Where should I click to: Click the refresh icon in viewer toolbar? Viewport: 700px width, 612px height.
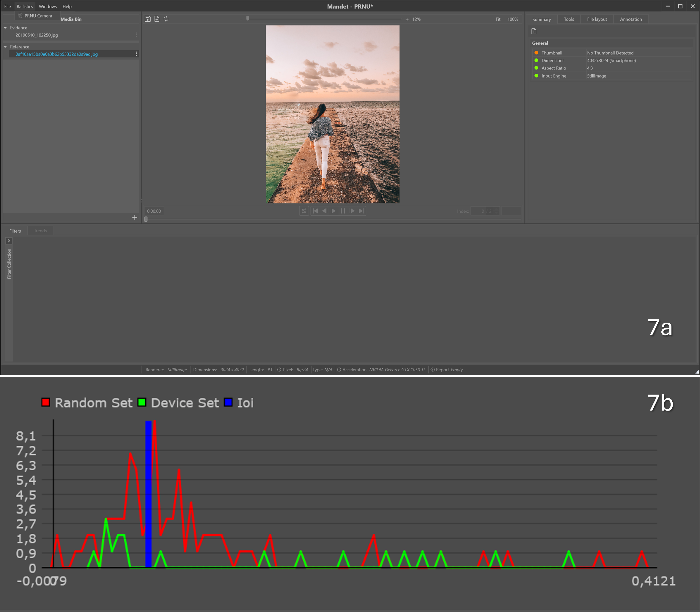point(166,19)
